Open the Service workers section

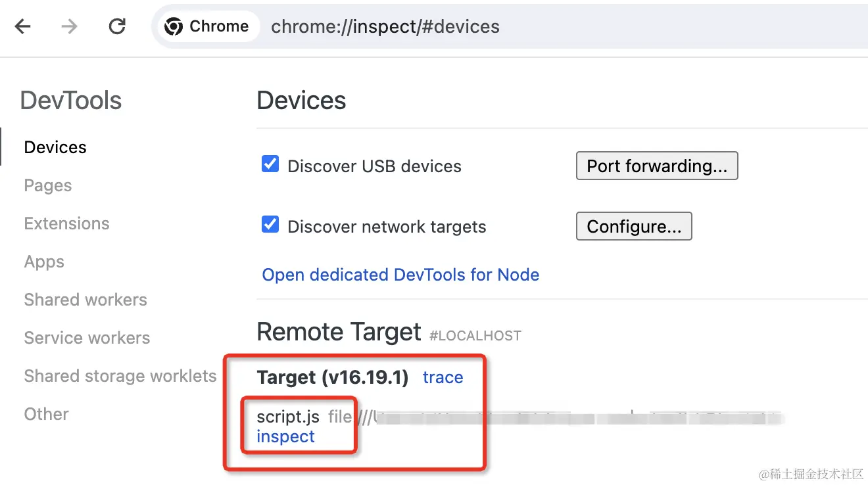tap(87, 338)
